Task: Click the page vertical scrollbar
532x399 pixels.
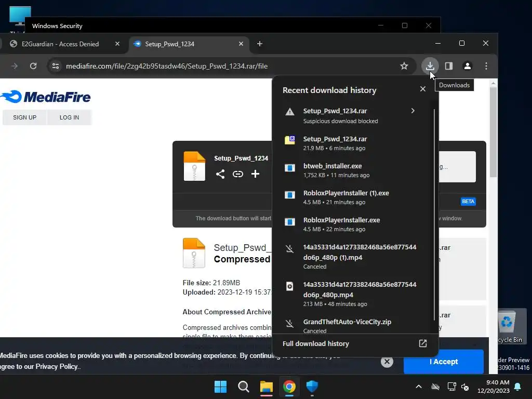Action: [x=494, y=132]
